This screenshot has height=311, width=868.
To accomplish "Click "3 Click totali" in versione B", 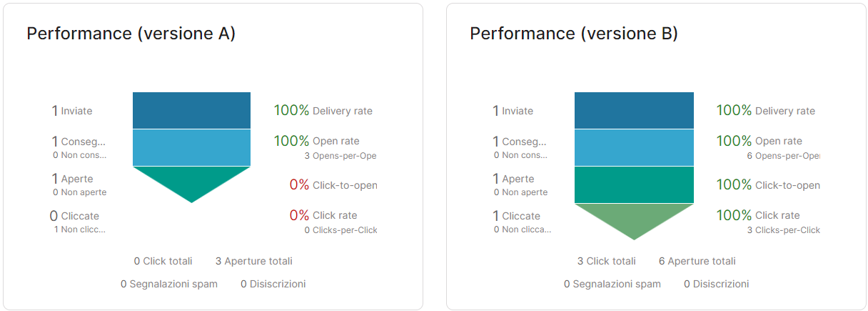I will coord(607,261).
